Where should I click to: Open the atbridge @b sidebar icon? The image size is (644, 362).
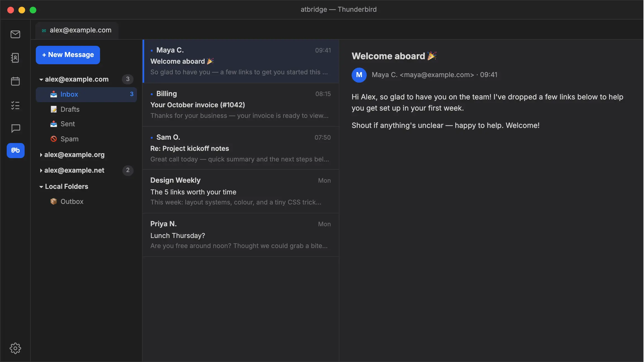(x=16, y=151)
